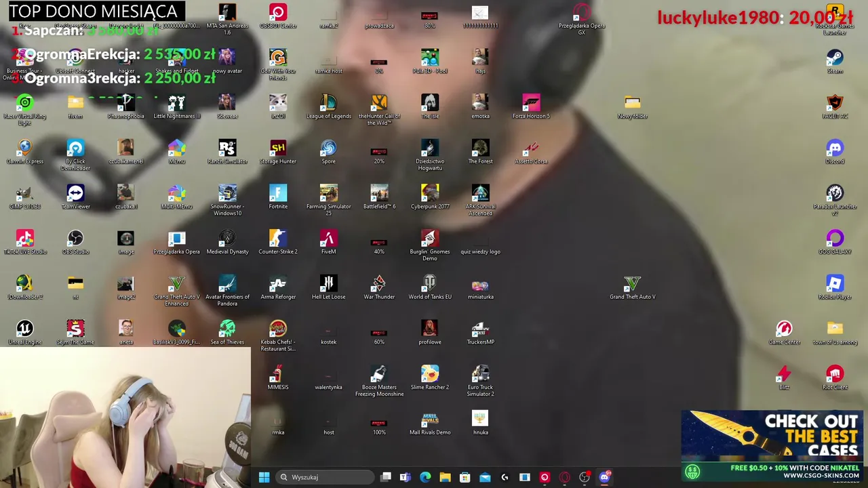Switch to Discord in the taskbar
This screenshot has height=488, width=868.
[x=604, y=477]
